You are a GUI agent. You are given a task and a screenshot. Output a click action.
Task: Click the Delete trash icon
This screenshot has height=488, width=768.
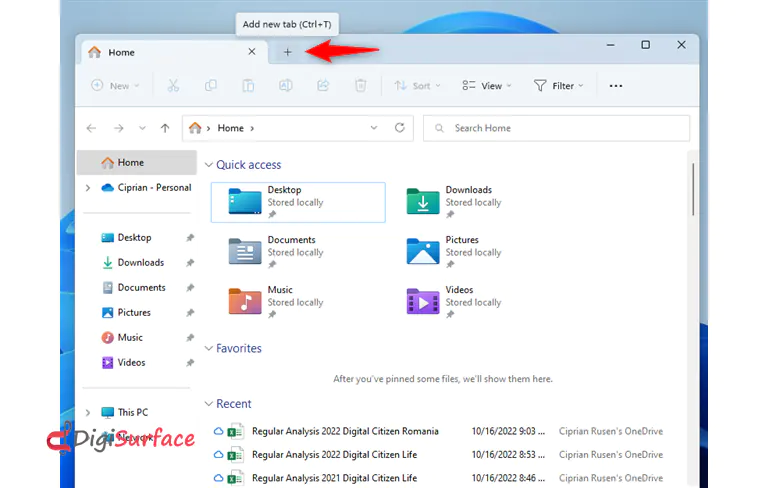pos(360,86)
